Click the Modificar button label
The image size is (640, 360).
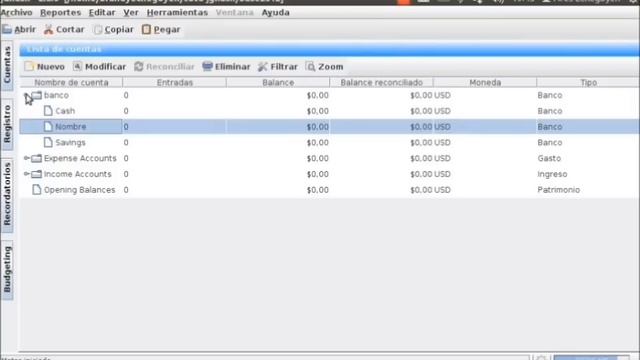tap(105, 67)
